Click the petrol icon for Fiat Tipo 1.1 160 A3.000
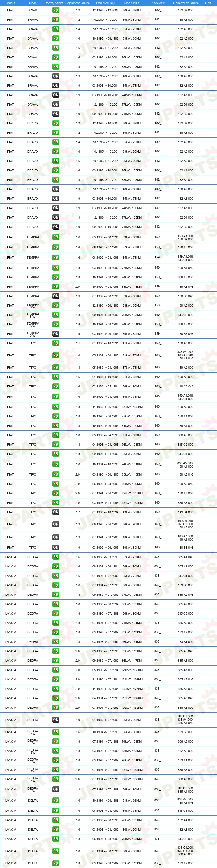 tap(56, 343)
